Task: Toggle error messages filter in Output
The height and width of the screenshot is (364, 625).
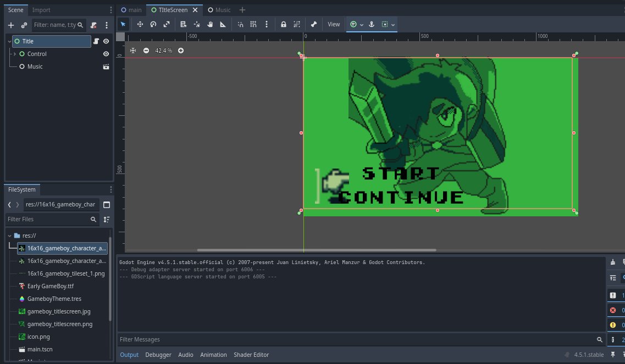Action: (x=616, y=310)
